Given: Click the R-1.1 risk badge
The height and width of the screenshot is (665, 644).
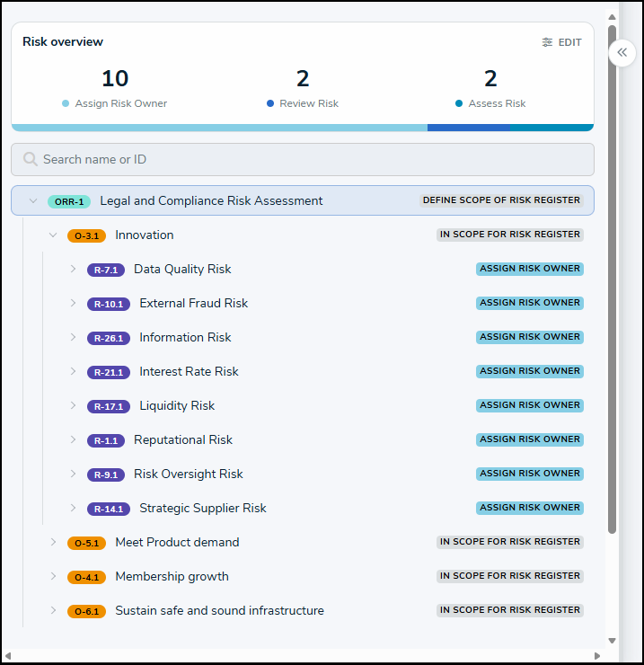Looking at the screenshot, I should coord(106,440).
